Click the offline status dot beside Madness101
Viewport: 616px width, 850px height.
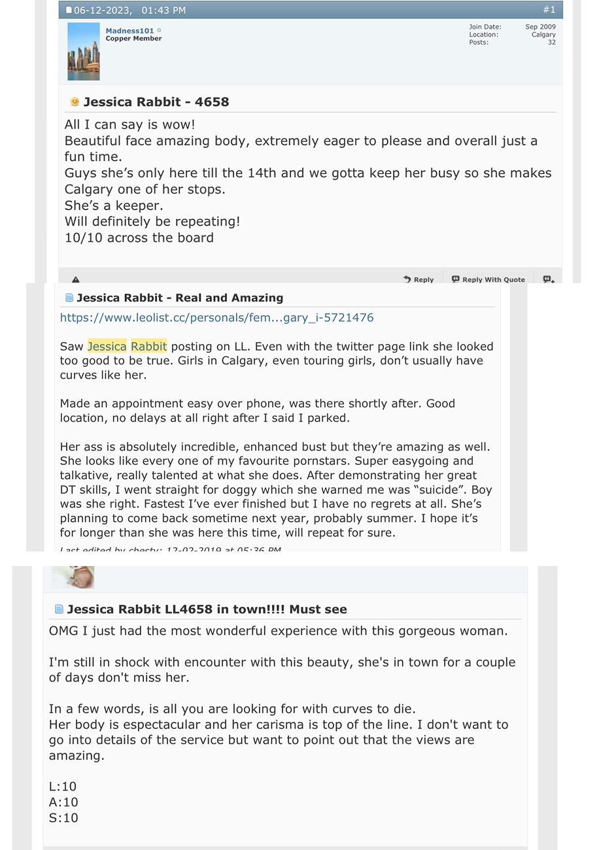pyautogui.click(x=159, y=31)
